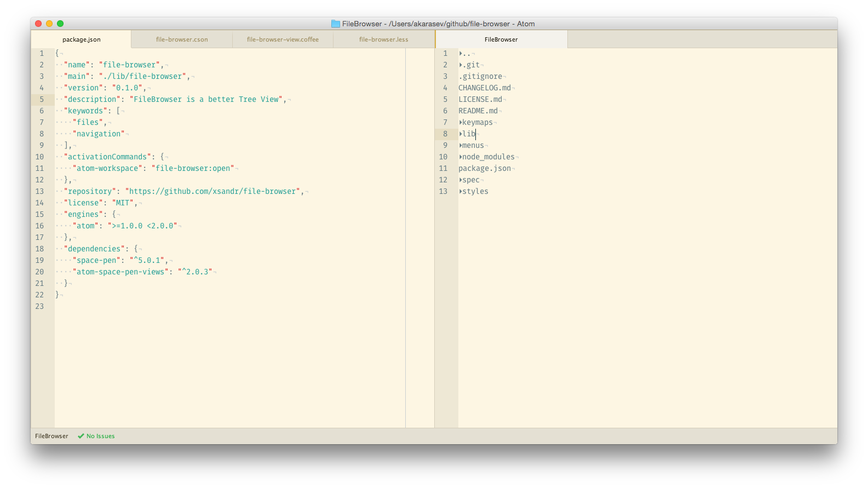
Task: Click the "MIT" license value
Action: 123,203
